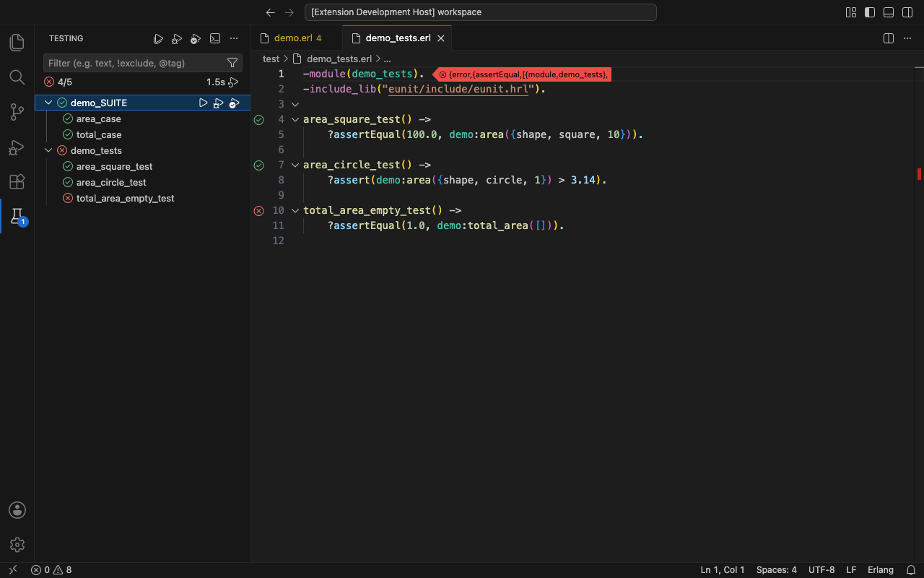Click the failed glyph beside line 10
This screenshot has width=924, height=578.
coord(259,211)
